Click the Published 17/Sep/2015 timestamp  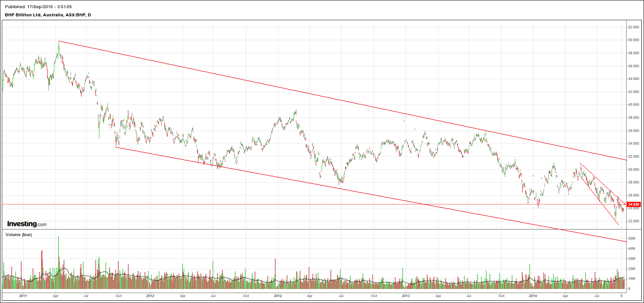40,6
